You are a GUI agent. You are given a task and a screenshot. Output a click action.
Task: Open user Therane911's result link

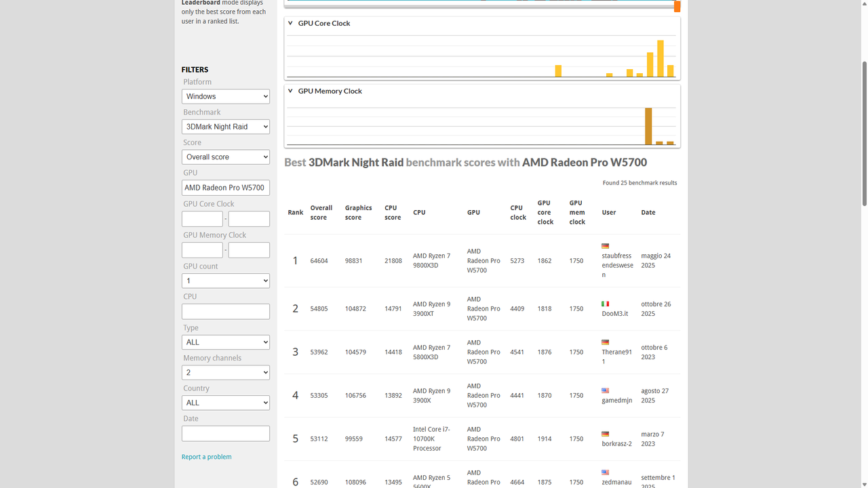[x=617, y=357]
